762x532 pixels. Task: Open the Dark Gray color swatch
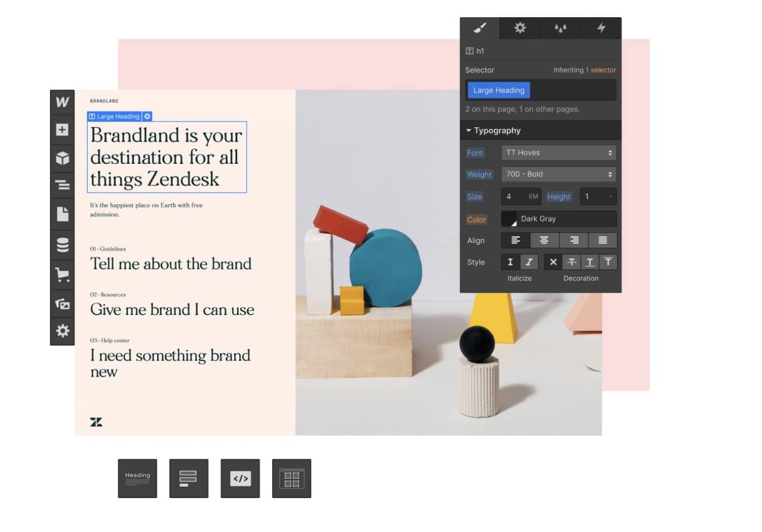click(509, 219)
